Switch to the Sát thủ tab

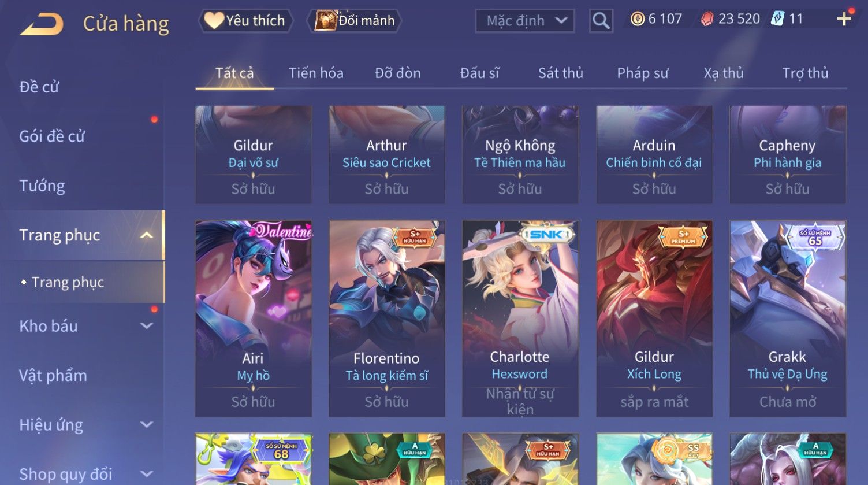pos(560,73)
